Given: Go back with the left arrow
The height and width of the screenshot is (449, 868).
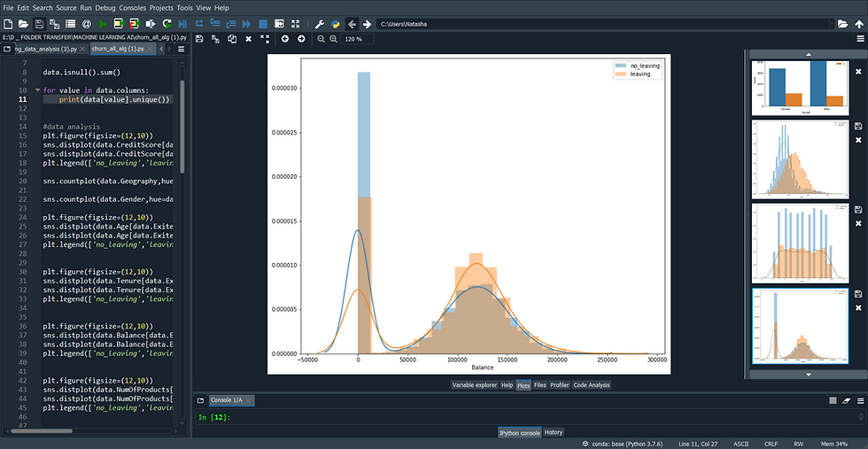Looking at the screenshot, I should click(352, 24).
